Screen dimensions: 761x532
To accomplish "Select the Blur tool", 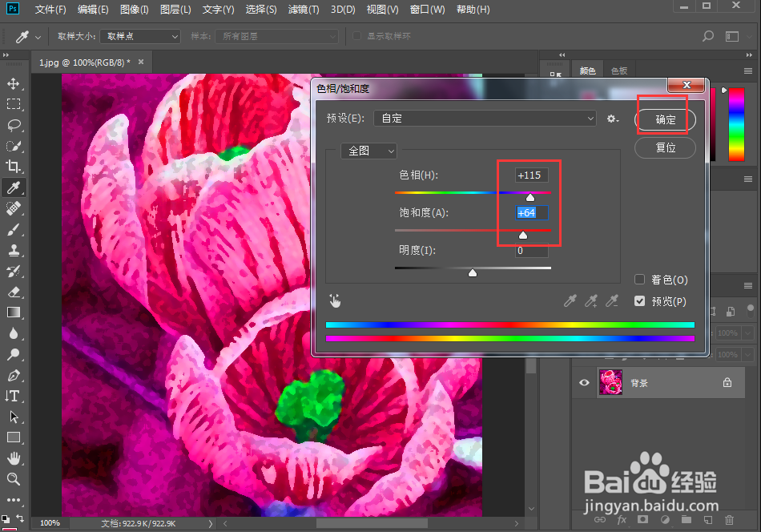I will click(x=13, y=333).
